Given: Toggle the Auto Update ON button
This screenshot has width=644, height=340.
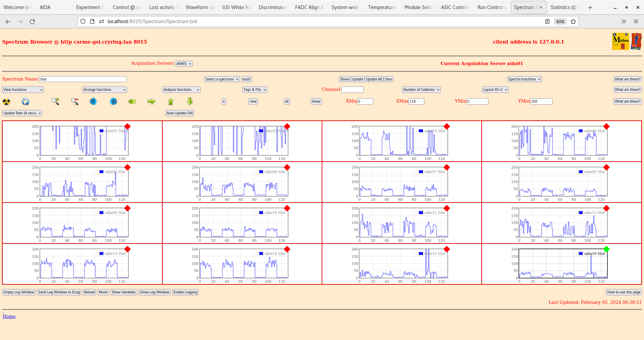Looking at the screenshot, I should pos(179,113).
